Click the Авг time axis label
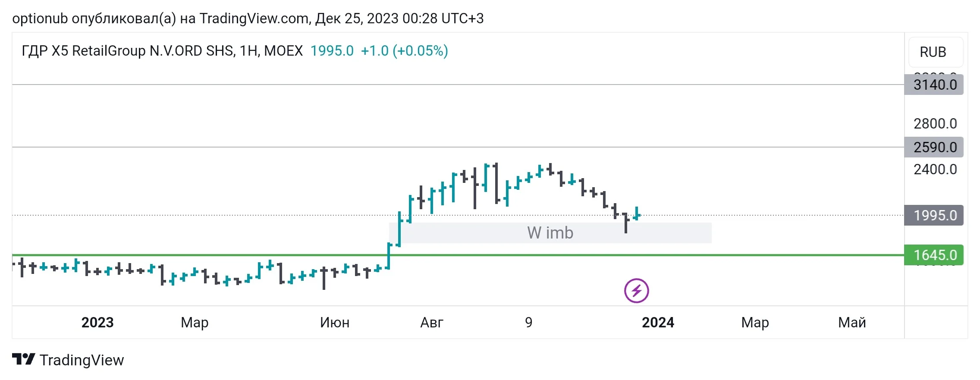 [x=432, y=322]
